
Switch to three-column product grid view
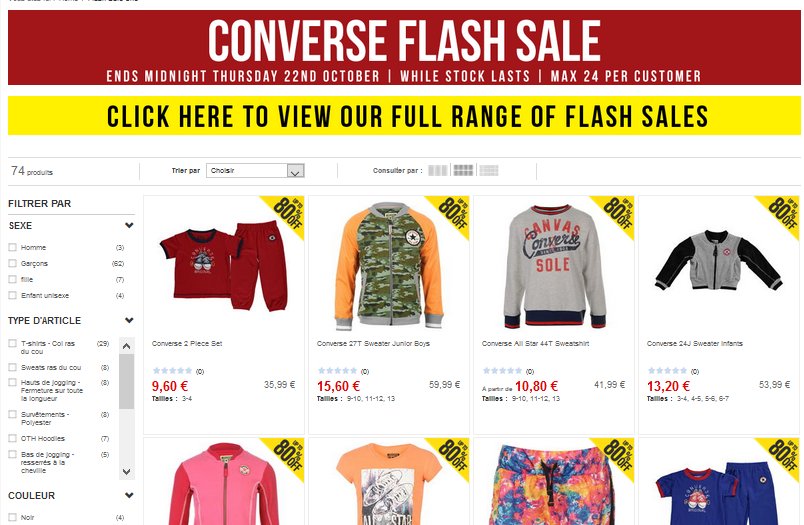[x=438, y=170]
